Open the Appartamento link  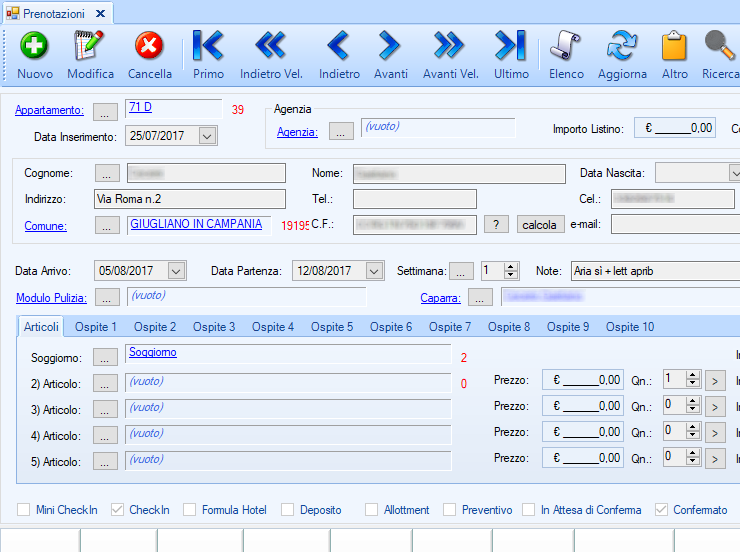49,110
